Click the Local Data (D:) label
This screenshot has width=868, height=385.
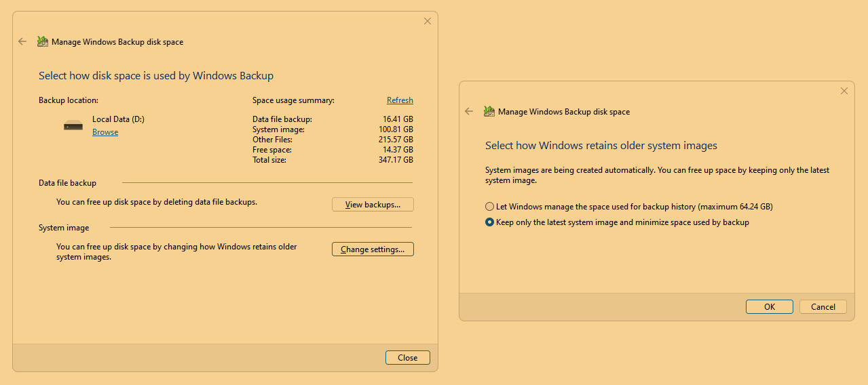tap(118, 119)
